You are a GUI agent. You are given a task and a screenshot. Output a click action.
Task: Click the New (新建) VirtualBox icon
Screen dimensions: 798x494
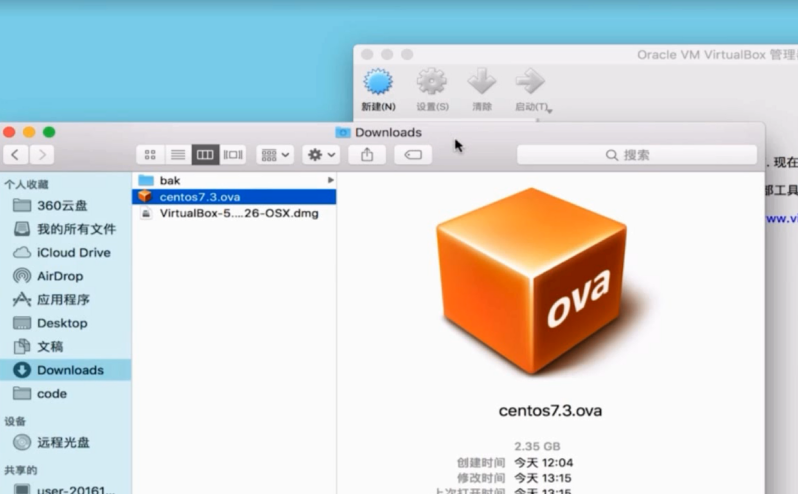click(378, 82)
